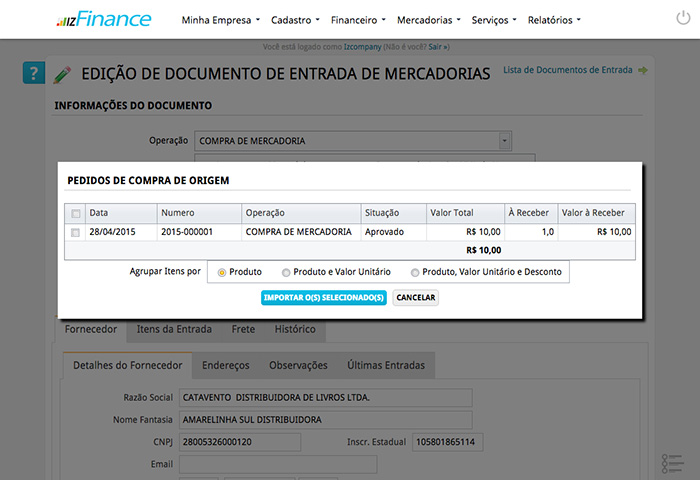The width and height of the screenshot is (700, 480).
Task: Choose Produto e Valor Unitário grouping
Action: pyautogui.click(x=287, y=272)
